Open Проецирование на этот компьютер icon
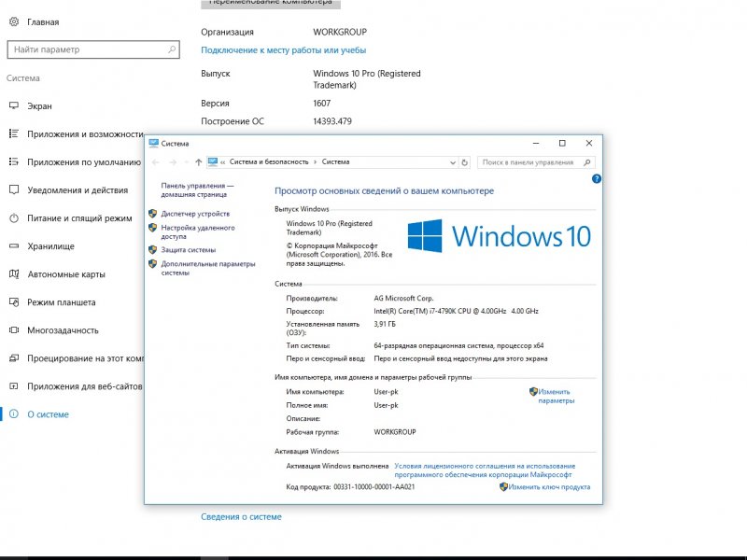This screenshot has height=560, width=747. 14,358
